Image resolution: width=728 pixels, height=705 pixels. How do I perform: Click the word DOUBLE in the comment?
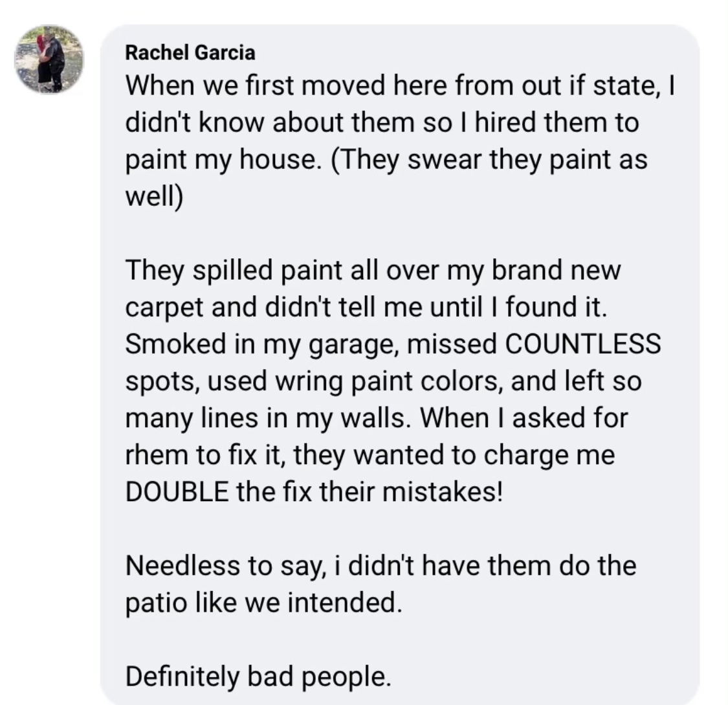177,492
